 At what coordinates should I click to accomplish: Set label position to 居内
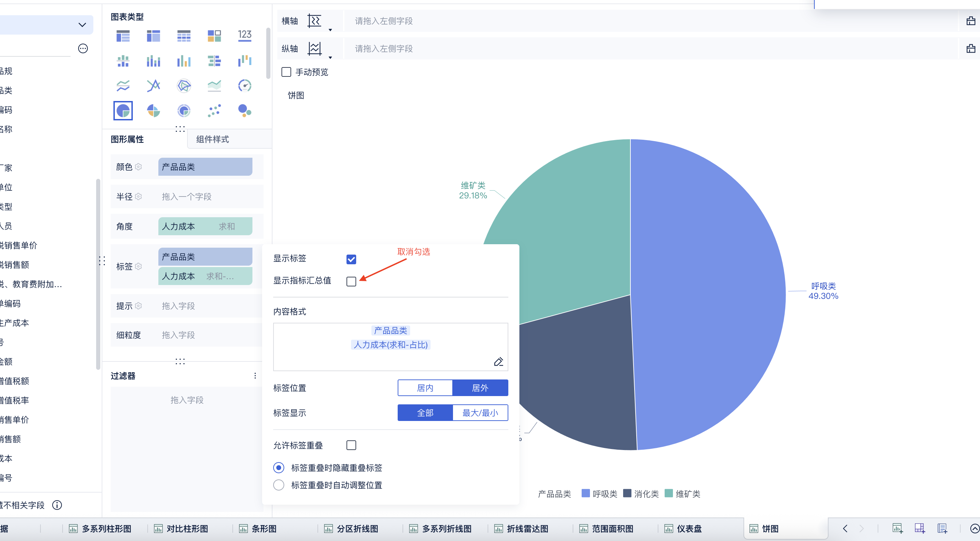click(425, 388)
